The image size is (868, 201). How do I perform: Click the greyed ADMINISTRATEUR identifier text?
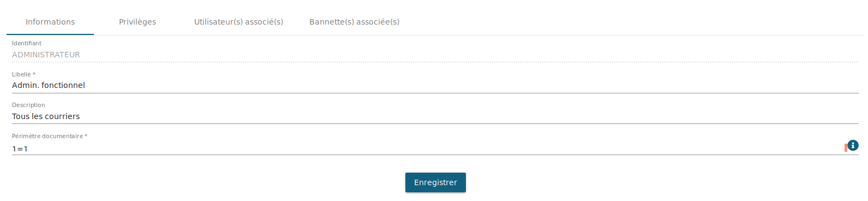(46, 55)
